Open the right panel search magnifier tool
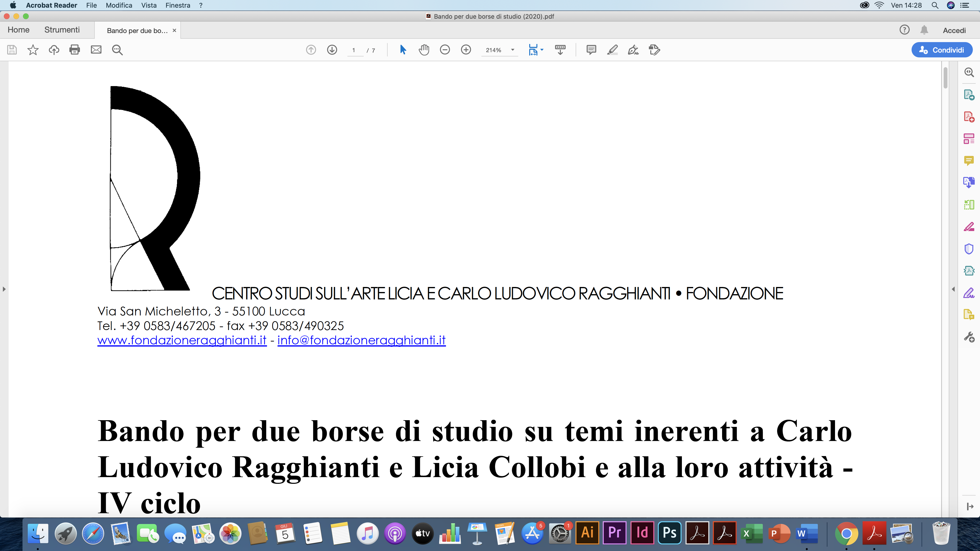The width and height of the screenshot is (980, 551). point(969,72)
